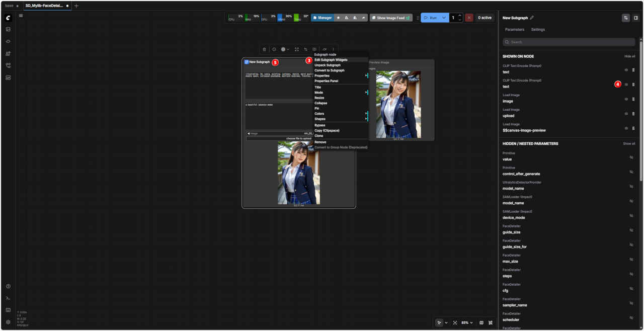Delete the node with the trash icon
Viewport: 644px width, 331px height.
pos(265,49)
